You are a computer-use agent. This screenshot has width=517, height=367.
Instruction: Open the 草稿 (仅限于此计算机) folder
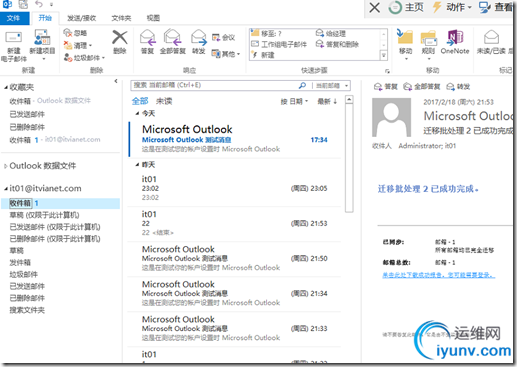click(44, 215)
